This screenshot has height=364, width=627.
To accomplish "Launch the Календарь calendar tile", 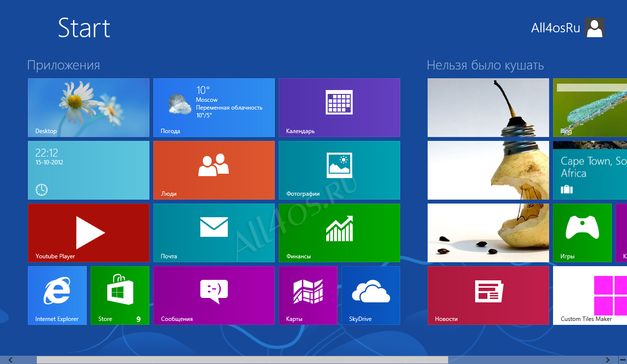I will coord(339,108).
